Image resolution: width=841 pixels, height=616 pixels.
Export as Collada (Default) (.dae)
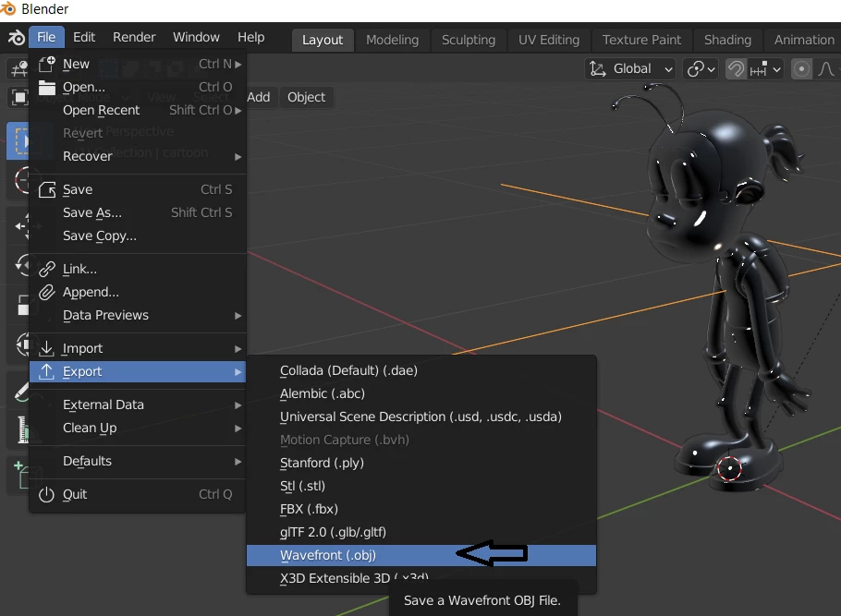point(421,370)
